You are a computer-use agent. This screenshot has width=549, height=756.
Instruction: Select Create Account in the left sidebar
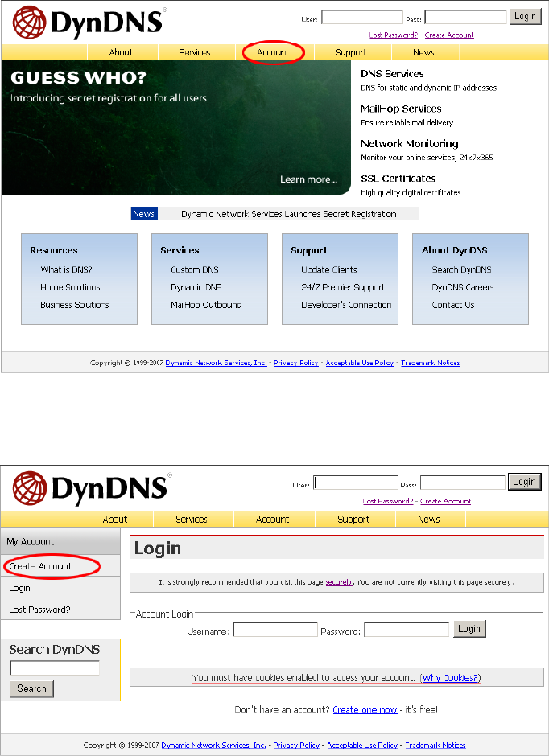(60, 566)
